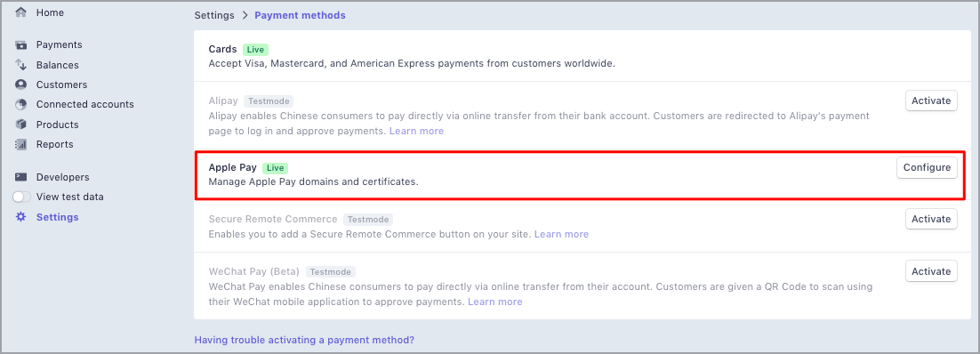Image resolution: width=980 pixels, height=354 pixels.
Task: Open Learn more link for WeChat Pay
Action: pos(495,302)
